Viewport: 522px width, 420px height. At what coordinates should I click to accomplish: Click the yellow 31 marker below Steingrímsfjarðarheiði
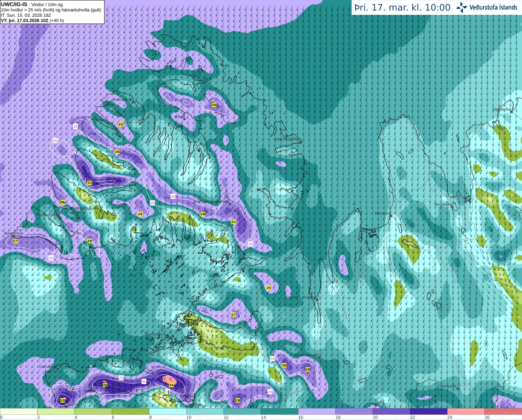click(234, 222)
